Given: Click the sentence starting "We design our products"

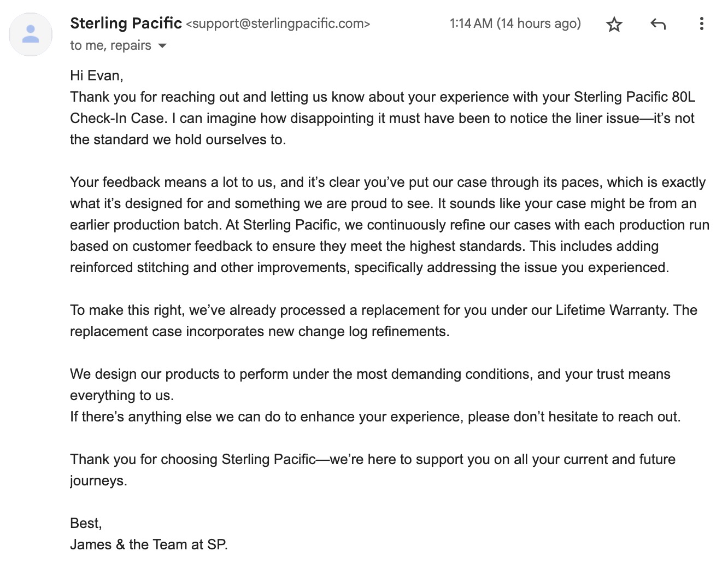Looking at the screenshot, I should (x=370, y=384).
